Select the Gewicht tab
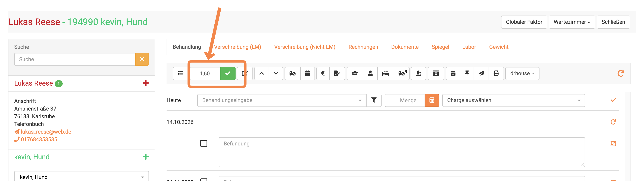 (499, 47)
